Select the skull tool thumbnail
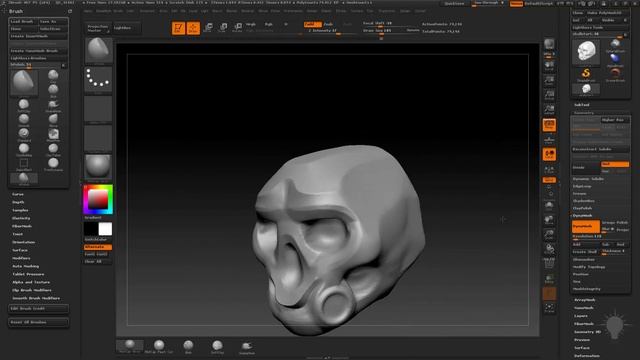The height and width of the screenshot is (360, 640). tap(586, 51)
